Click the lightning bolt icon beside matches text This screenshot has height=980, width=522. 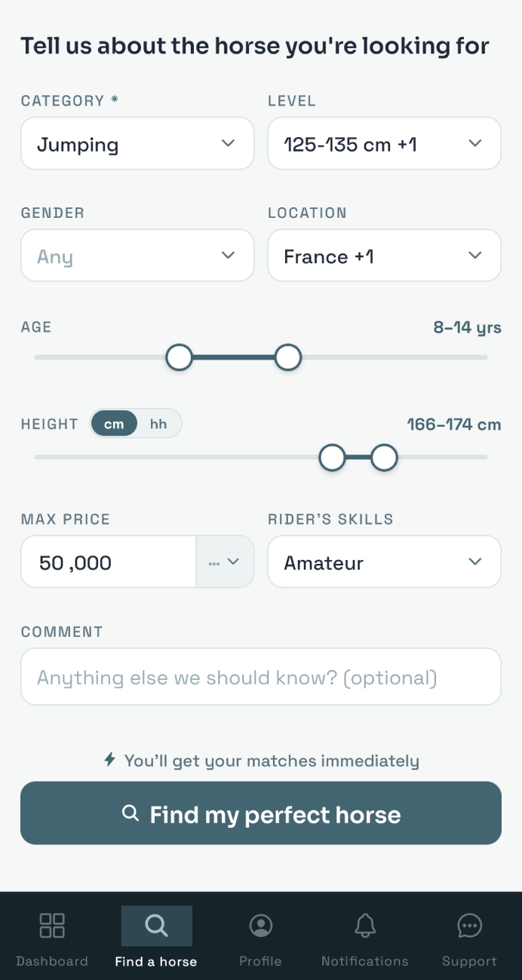tap(109, 760)
